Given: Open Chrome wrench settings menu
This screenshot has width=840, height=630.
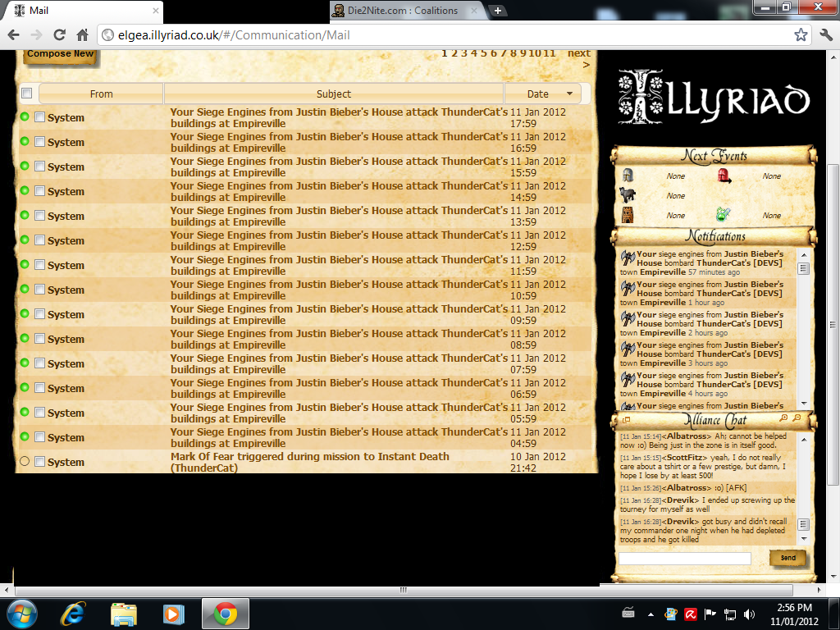Looking at the screenshot, I should [x=825, y=35].
